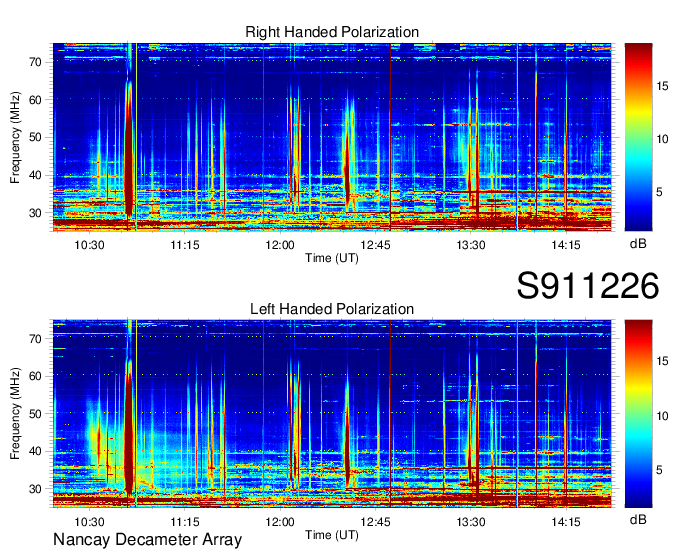Click the '12:00' tick label of the top plot
The width and height of the screenshot is (680, 552).
[280, 245]
